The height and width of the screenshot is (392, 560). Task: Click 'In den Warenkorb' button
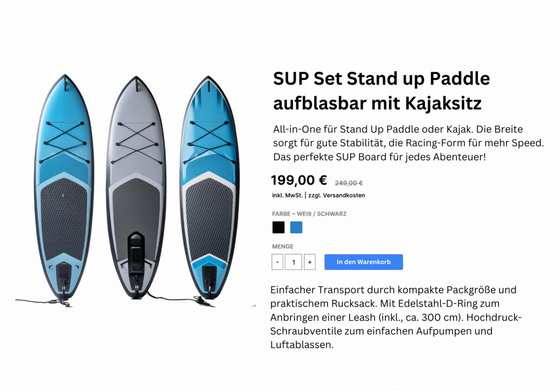[x=363, y=262]
